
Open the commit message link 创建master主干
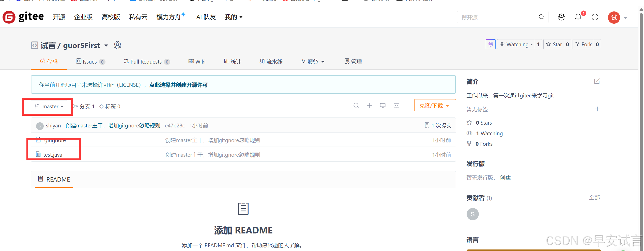tap(113, 126)
